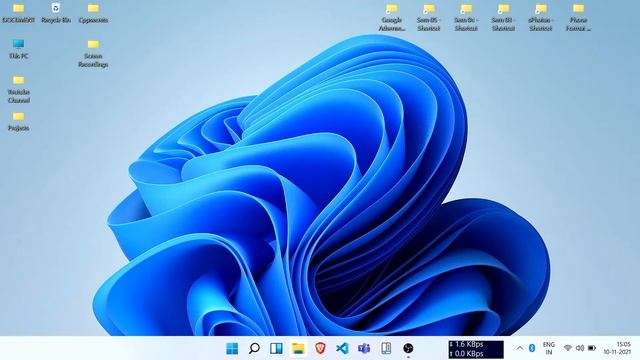This screenshot has width=640, height=360.
Task: Select the DOCUMENT folder on desktop
Action: click(x=18, y=13)
